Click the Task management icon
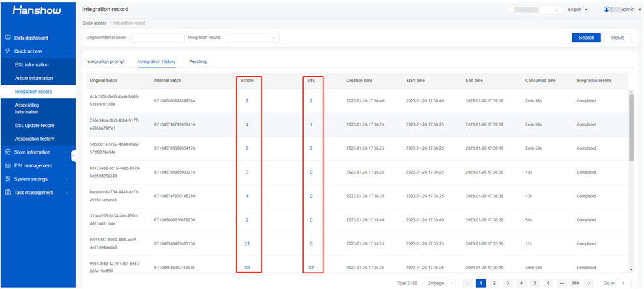Screen dimensions: 644x289 pos(7,192)
